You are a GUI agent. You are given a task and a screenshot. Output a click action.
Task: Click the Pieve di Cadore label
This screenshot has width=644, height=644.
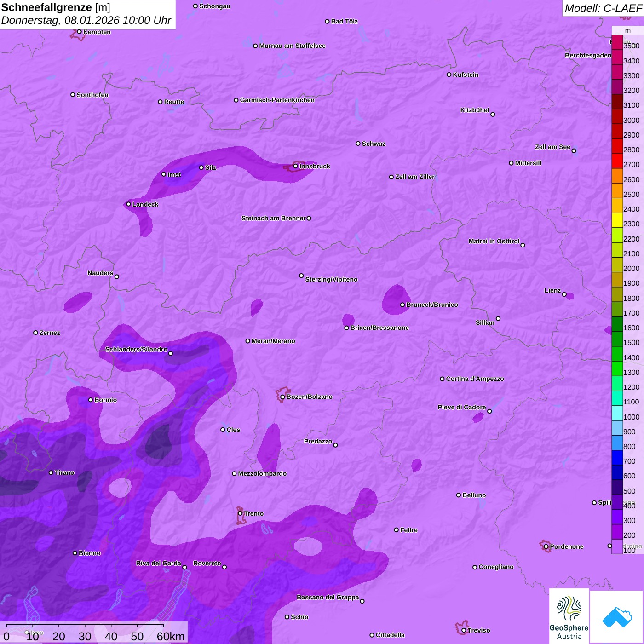tap(462, 407)
